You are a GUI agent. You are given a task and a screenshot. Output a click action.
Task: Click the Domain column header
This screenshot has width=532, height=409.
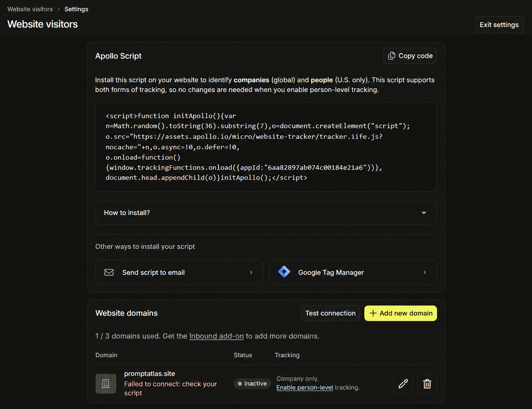[106, 355]
